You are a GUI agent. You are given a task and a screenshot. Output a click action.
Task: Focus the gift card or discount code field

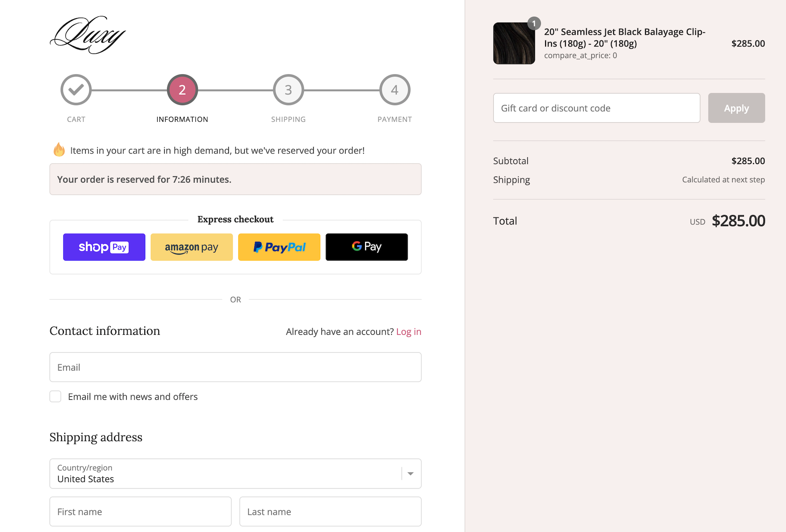click(596, 108)
